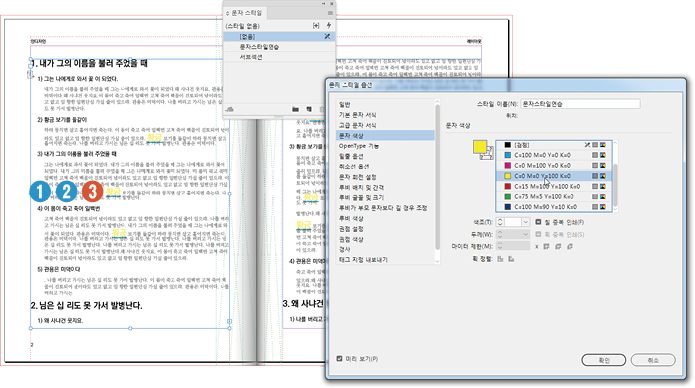Viewport: 695px width, 388px height.
Task: Click the fill color box beside swatch list
Action: click(480, 147)
